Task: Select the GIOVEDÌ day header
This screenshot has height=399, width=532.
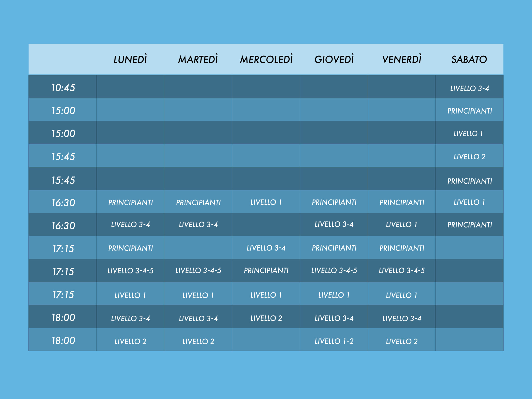Action: point(334,59)
